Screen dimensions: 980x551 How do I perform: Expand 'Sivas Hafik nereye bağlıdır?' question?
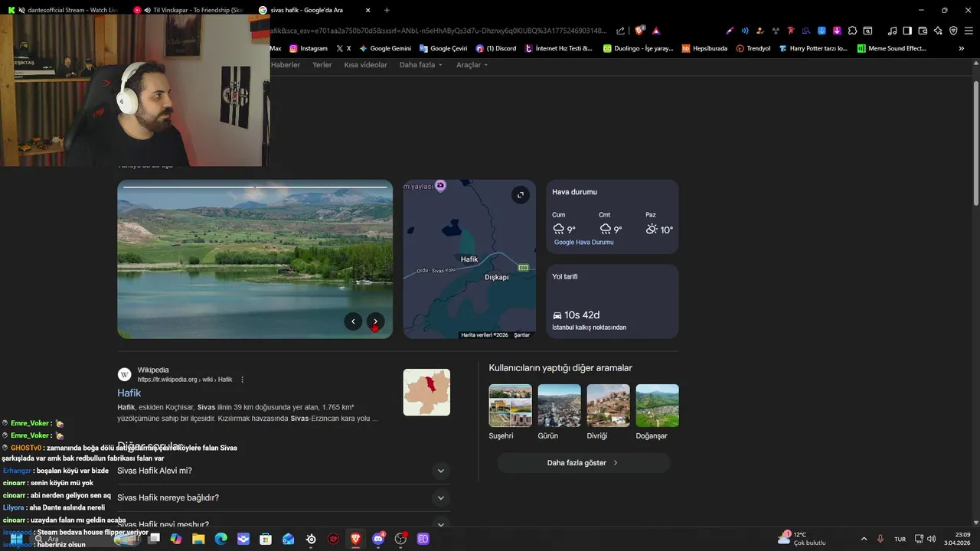pos(283,497)
